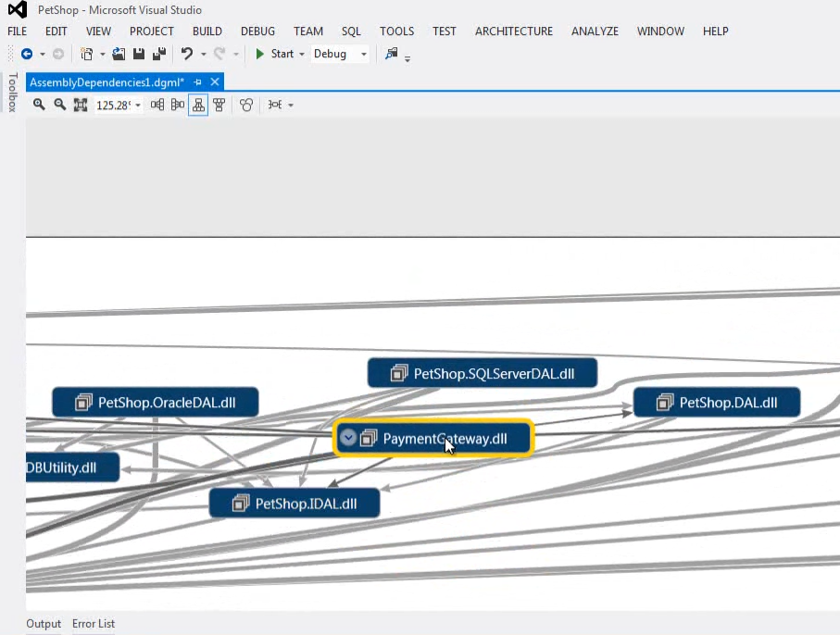Click the Start debugging button
The width and height of the screenshot is (840, 635).
tap(274, 54)
